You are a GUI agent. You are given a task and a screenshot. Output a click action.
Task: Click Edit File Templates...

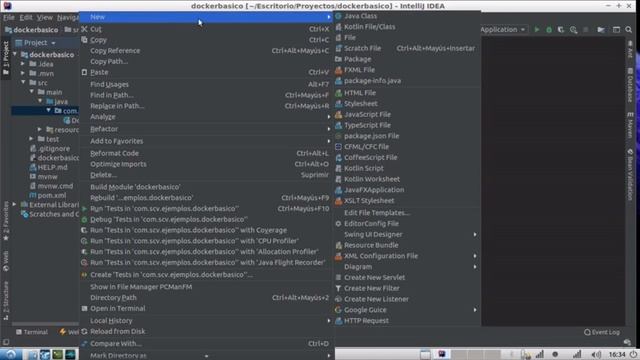[x=407, y=213]
